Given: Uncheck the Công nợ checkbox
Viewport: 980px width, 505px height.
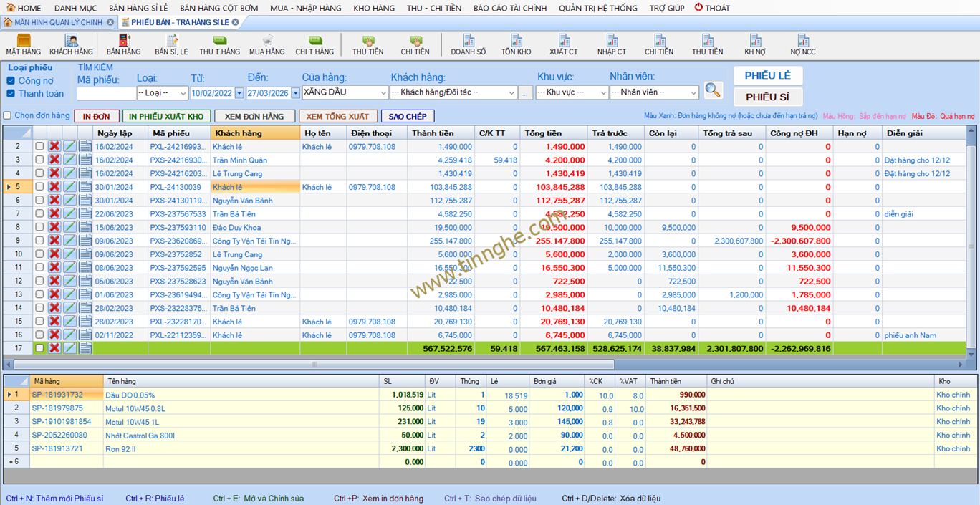Looking at the screenshot, I should click(x=11, y=81).
